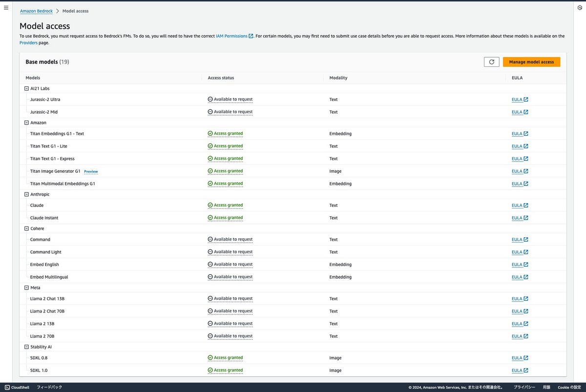Open CloudShell terminal from the footer

[17, 387]
